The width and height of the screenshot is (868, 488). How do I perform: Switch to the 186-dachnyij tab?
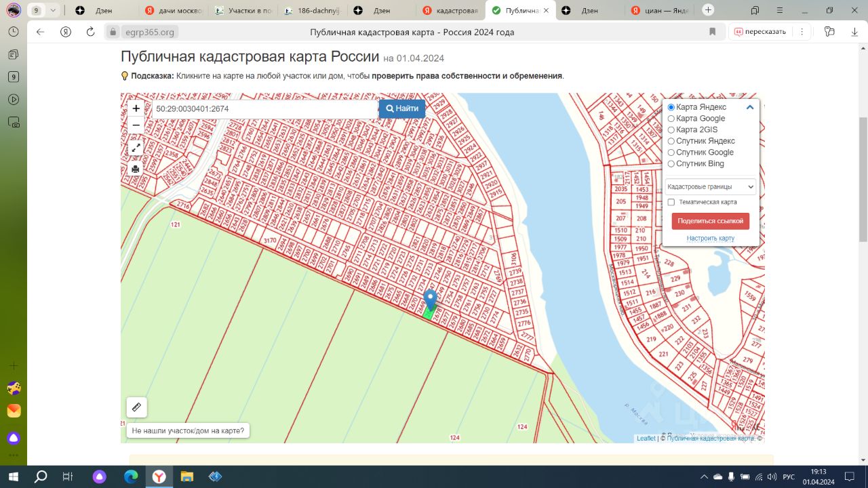[x=311, y=10]
